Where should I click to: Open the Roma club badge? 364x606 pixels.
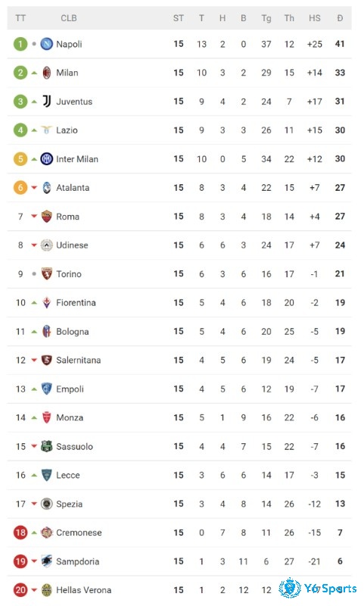47,217
